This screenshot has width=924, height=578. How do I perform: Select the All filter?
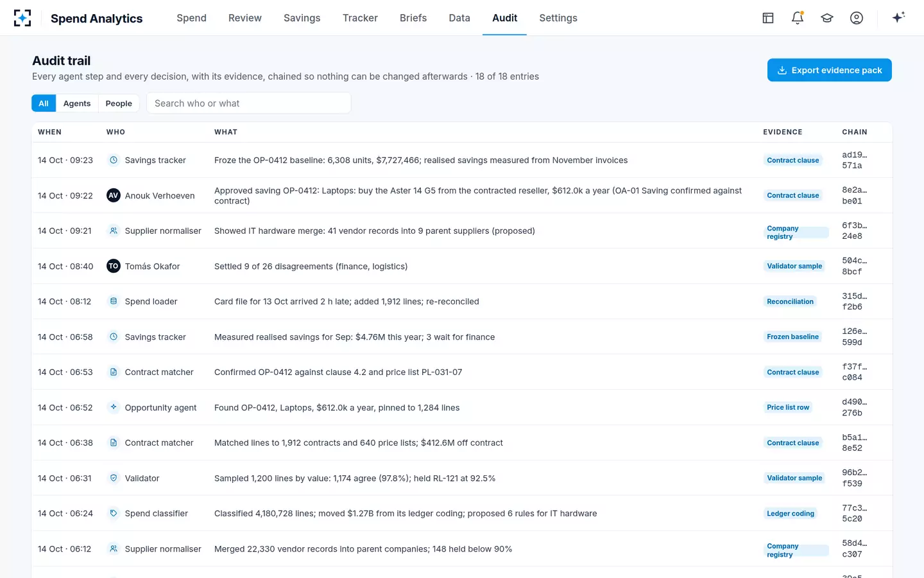click(44, 103)
